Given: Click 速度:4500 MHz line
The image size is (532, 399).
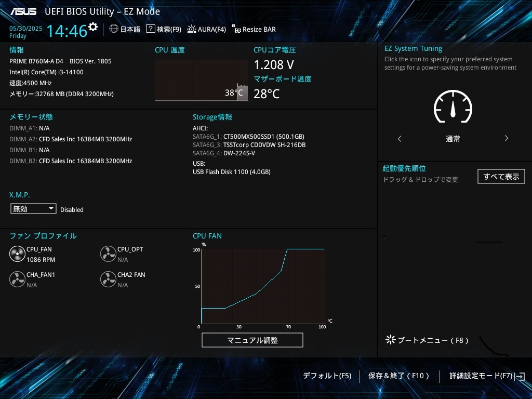Looking at the screenshot, I should tap(31, 83).
